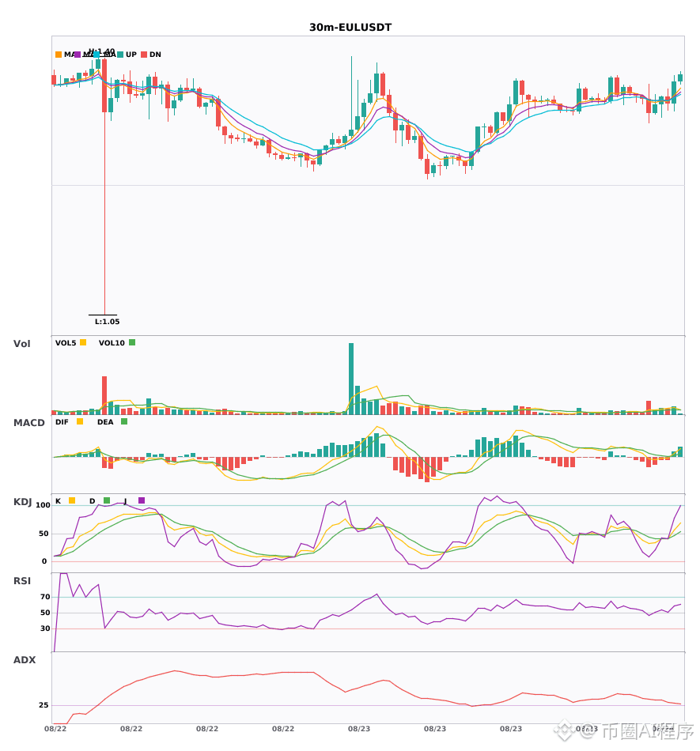Click the MACD panel label

click(28, 423)
